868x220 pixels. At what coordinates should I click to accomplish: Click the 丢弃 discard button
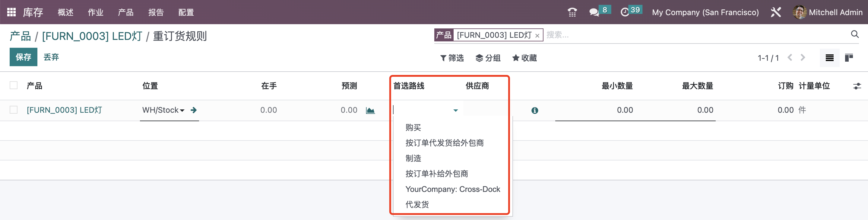pos(51,57)
